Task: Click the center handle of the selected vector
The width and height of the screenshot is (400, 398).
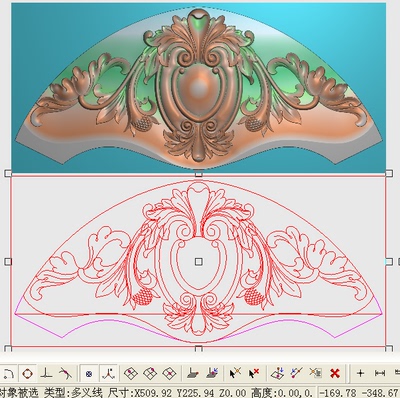Action: (x=199, y=262)
